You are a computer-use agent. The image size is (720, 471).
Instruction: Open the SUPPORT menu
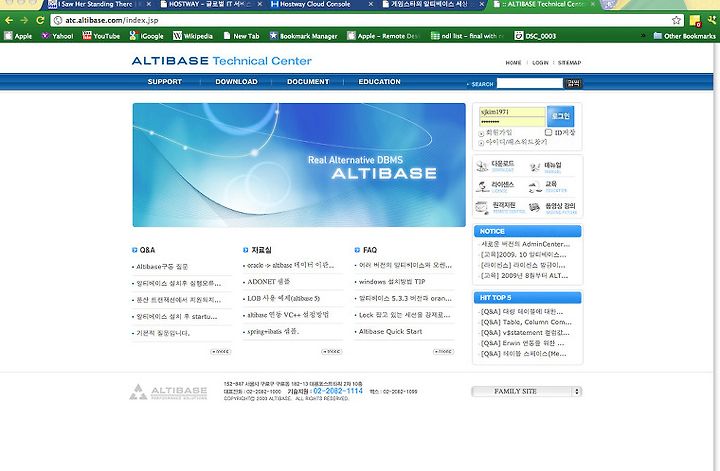tap(165, 82)
